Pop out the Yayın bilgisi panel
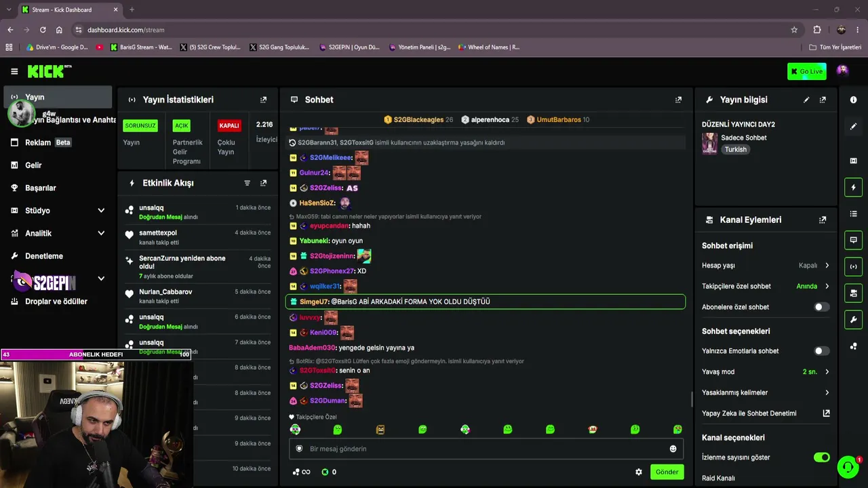Image resolution: width=868 pixels, height=488 pixels. pos(823,100)
